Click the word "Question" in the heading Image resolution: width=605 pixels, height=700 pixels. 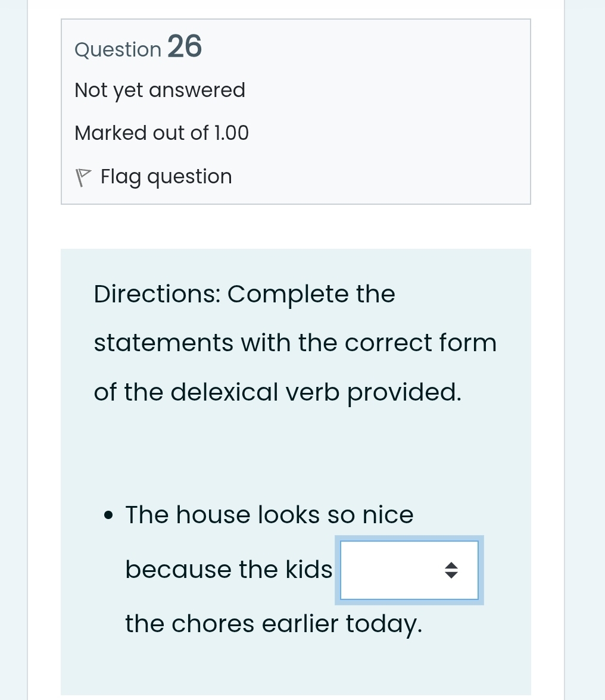click(118, 49)
